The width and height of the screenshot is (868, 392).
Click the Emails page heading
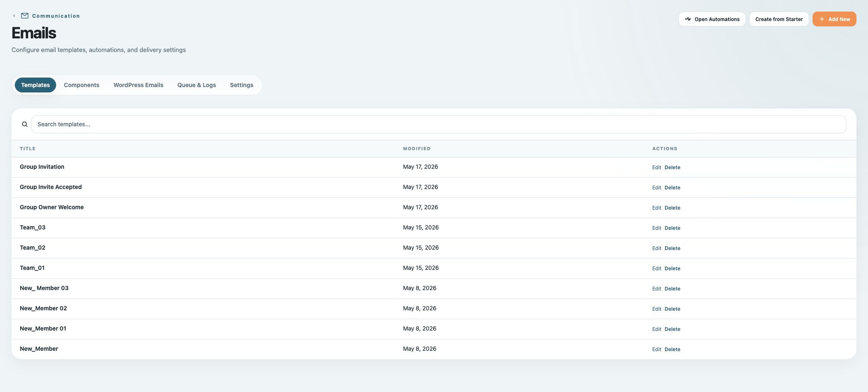34,33
